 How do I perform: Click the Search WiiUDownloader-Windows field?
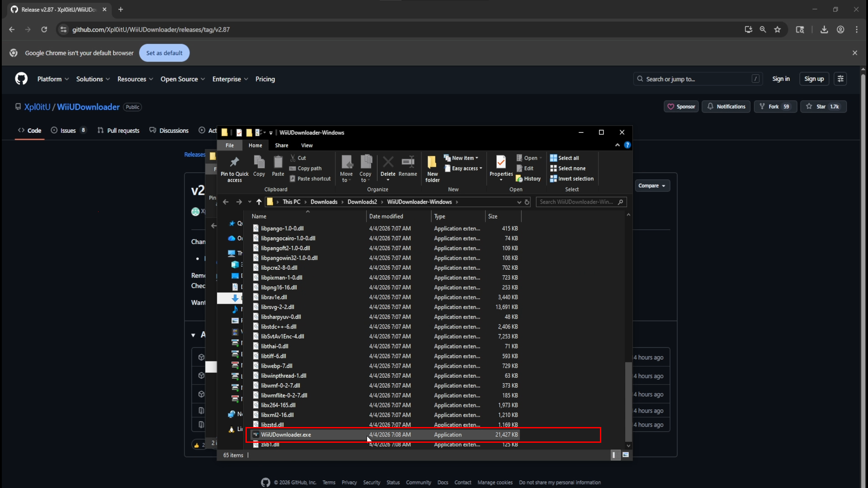click(576, 202)
